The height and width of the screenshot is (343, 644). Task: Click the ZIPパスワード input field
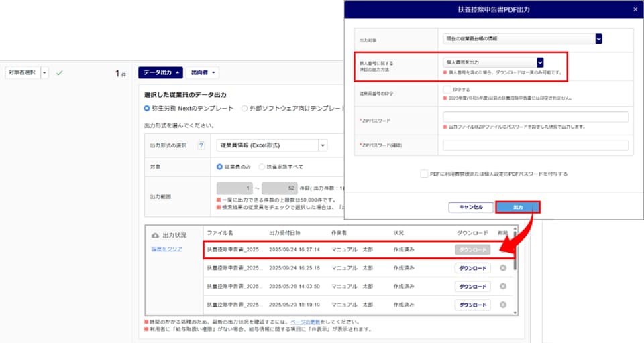click(x=535, y=117)
